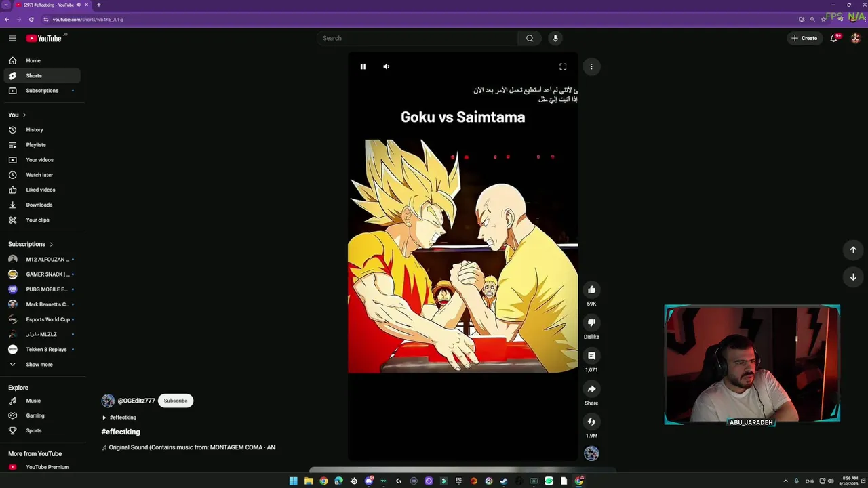This screenshot has width=868, height=488.
Task: Open Your clips in the sidebar
Action: click(x=42, y=220)
